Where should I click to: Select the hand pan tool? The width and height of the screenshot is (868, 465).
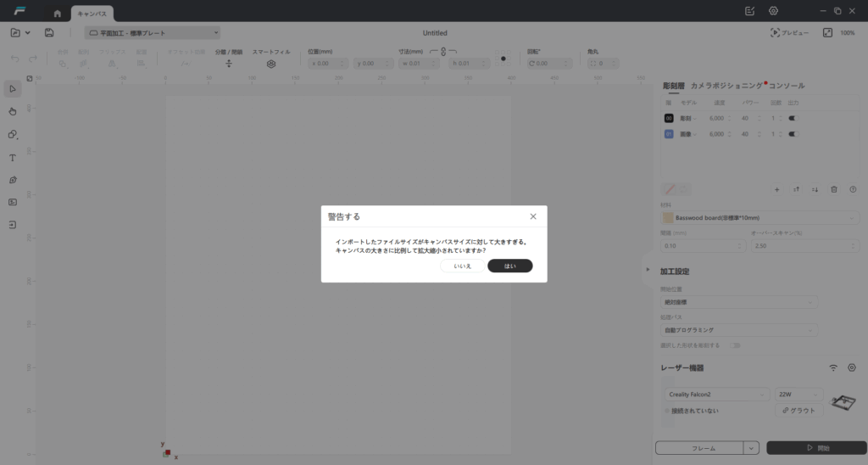point(13,111)
